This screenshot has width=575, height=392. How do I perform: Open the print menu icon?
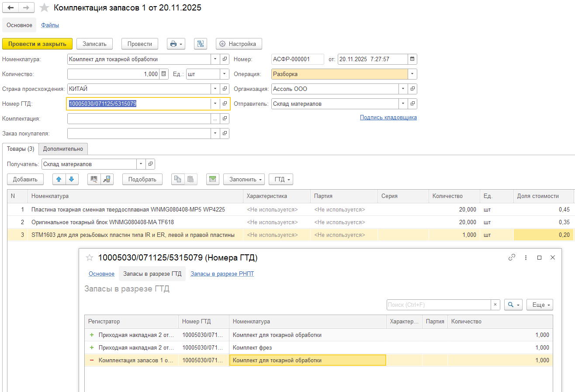pos(176,44)
